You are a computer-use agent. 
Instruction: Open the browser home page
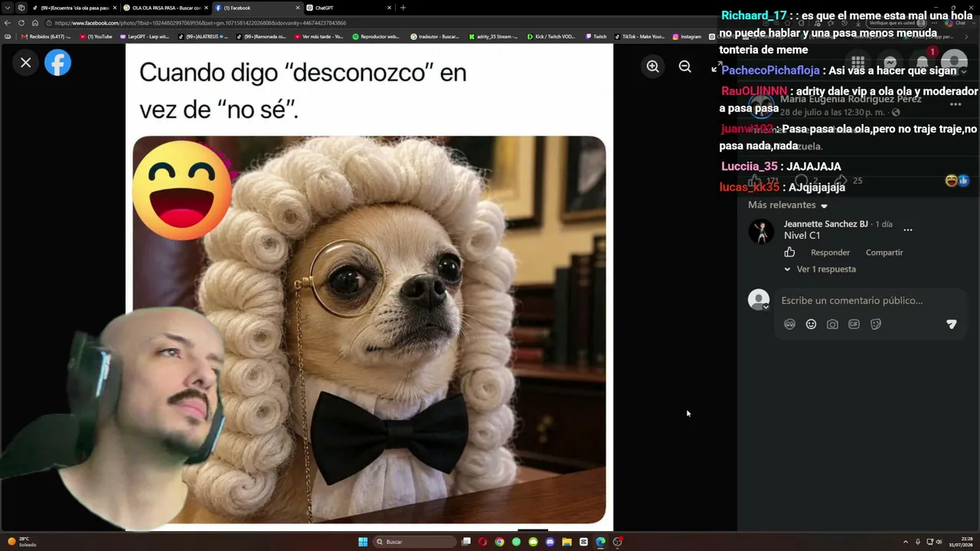coord(35,23)
